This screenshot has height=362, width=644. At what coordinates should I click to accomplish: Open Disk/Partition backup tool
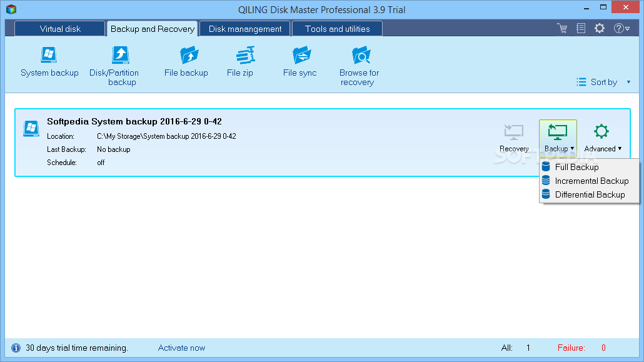(114, 66)
